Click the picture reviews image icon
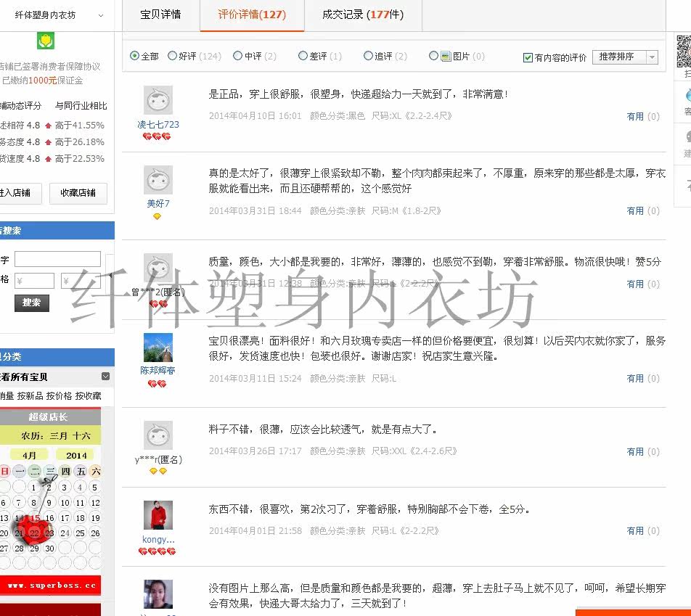The height and width of the screenshot is (616, 691). 446,57
